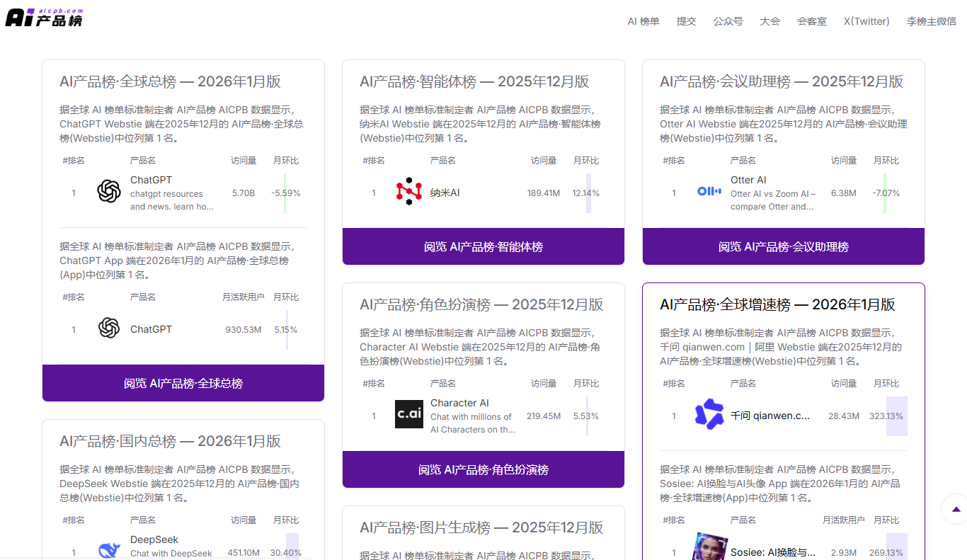
Task: Open the AI产品榜·图片生成榜 — 2025年12月版 heading
Action: pos(481,527)
